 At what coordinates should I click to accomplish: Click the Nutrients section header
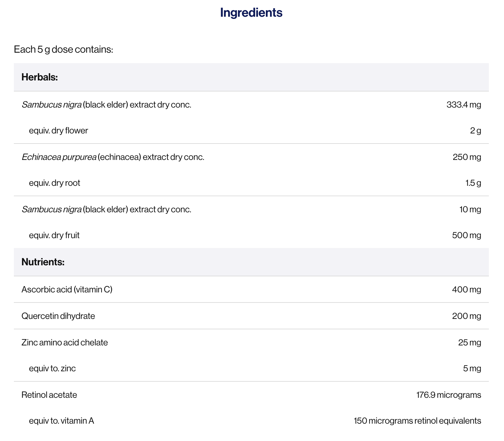[43, 262]
